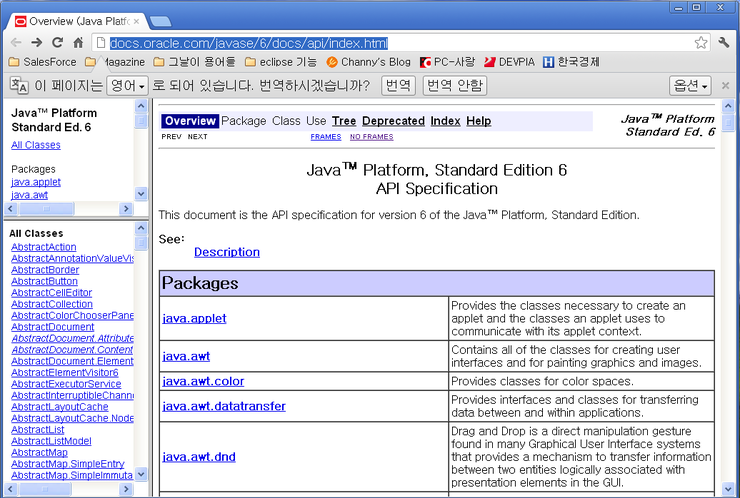The width and height of the screenshot is (740, 498).
Task: Open the 영어 language dropdown
Action: [x=127, y=85]
